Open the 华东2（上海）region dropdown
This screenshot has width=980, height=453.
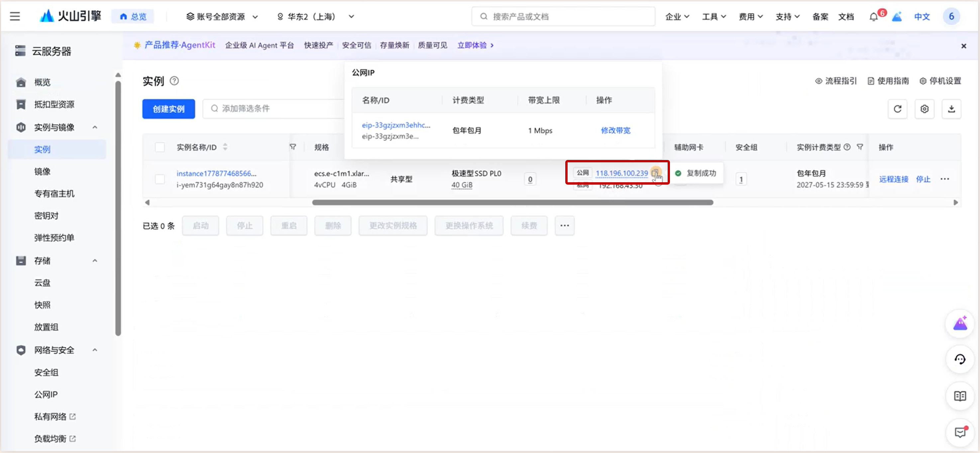point(315,17)
